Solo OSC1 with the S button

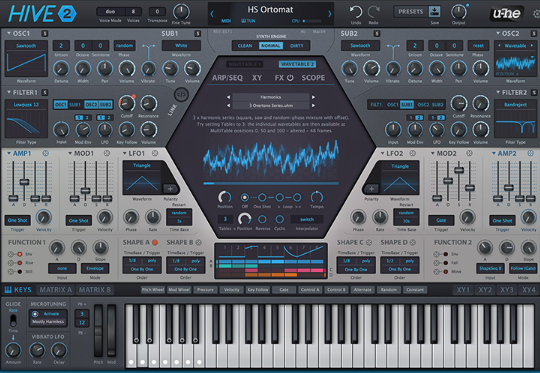(45, 33)
